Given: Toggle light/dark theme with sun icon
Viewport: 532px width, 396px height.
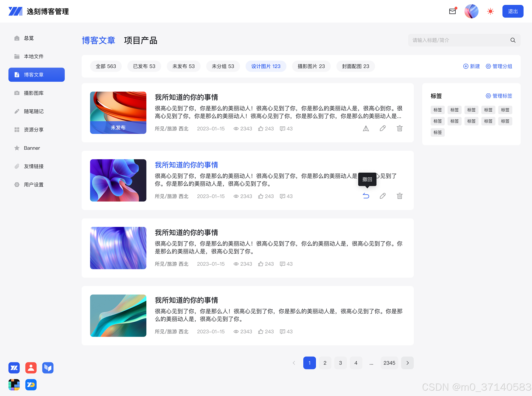Looking at the screenshot, I should coord(490,11).
